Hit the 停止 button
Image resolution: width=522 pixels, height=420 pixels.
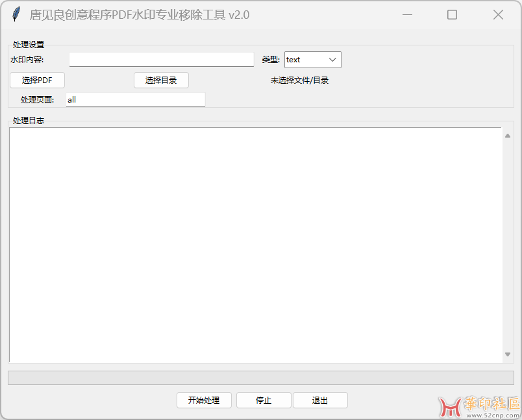tap(264, 401)
